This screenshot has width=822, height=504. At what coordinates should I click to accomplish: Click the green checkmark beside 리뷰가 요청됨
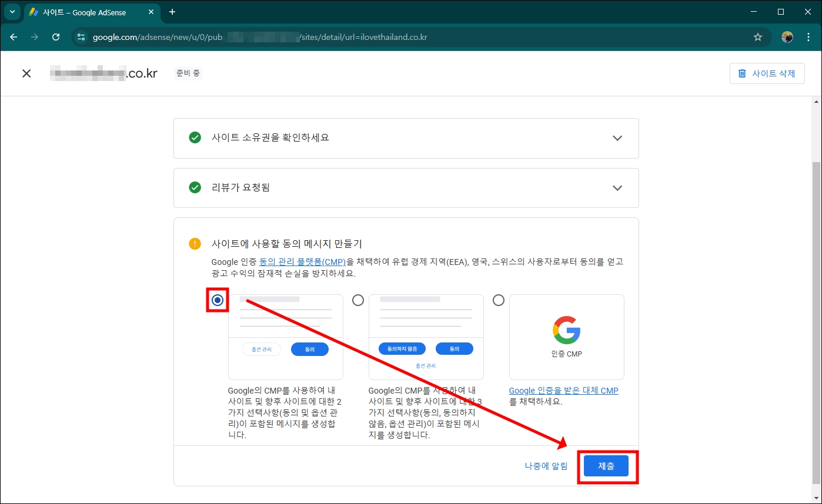tap(195, 188)
